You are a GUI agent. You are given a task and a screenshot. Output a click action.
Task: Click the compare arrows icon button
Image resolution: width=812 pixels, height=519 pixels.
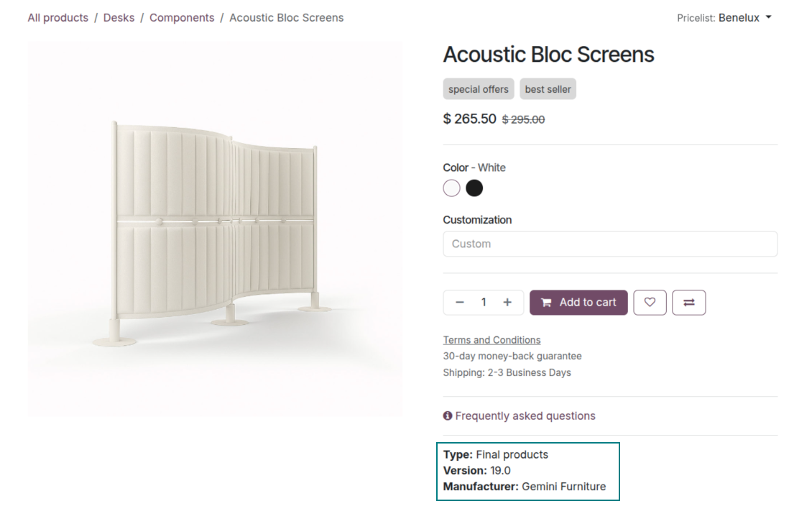pyautogui.click(x=688, y=303)
